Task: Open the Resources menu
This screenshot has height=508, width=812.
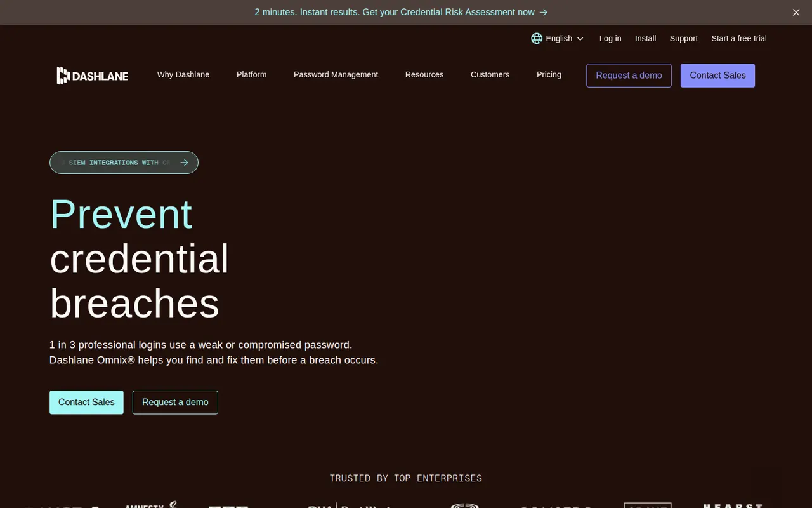Action: [424, 74]
